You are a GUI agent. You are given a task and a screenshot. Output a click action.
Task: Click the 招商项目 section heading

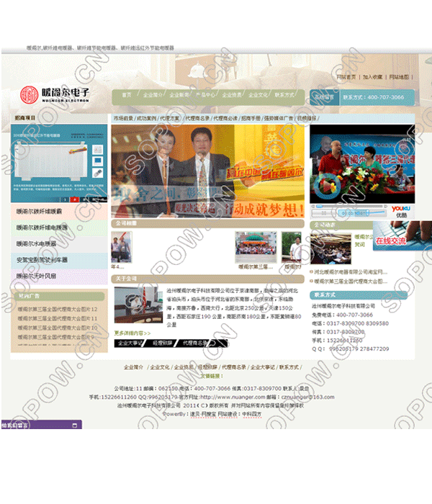25,118
